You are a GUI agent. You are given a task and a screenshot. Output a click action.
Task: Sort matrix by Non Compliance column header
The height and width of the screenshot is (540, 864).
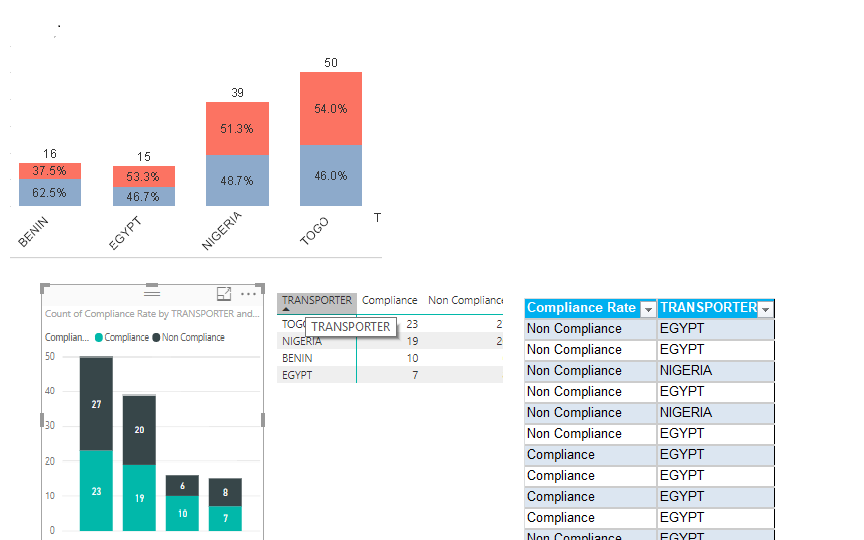pyautogui.click(x=466, y=300)
